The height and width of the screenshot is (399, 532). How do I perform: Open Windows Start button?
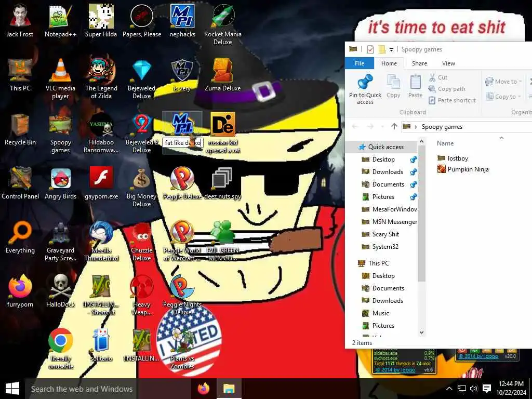[x=12, y=389]
